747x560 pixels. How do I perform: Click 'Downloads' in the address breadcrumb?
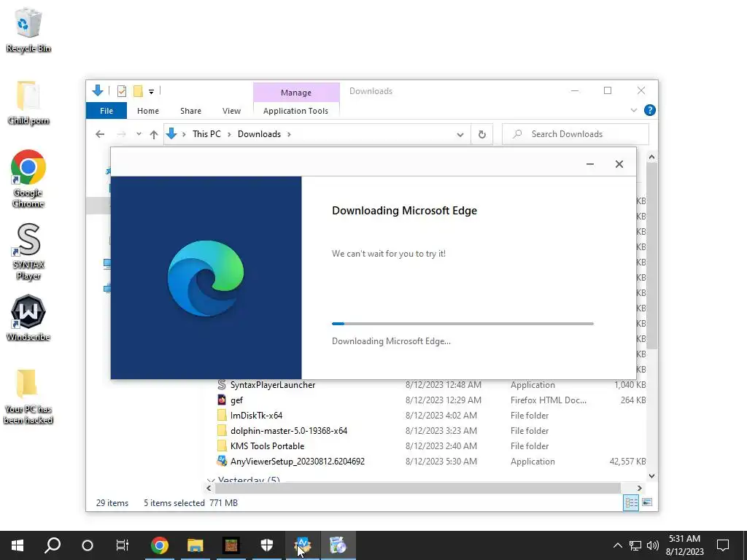(x=259, y=134)
